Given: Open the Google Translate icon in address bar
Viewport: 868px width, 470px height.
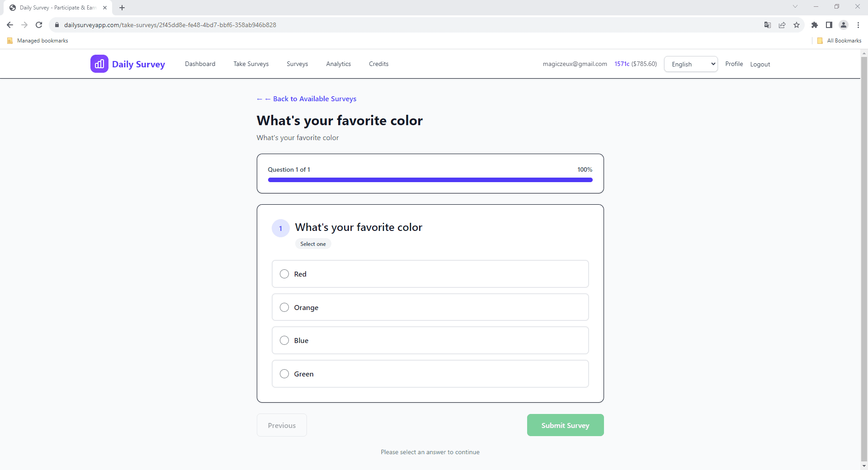Looking at the screenshot, I should click(768, 25).
